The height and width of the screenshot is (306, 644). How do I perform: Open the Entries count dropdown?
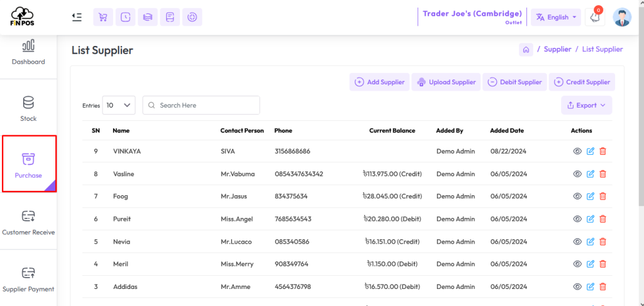click(x=119, y=105)
